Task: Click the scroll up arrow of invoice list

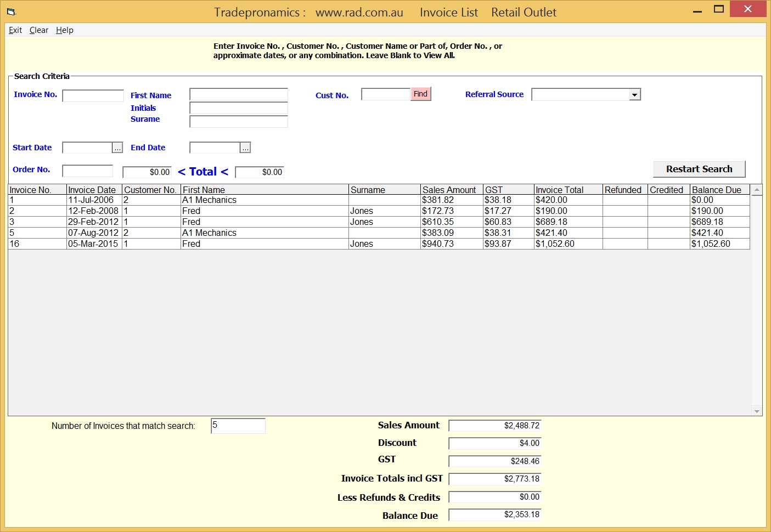Action: pyautogui.click(x=757, y=190)
